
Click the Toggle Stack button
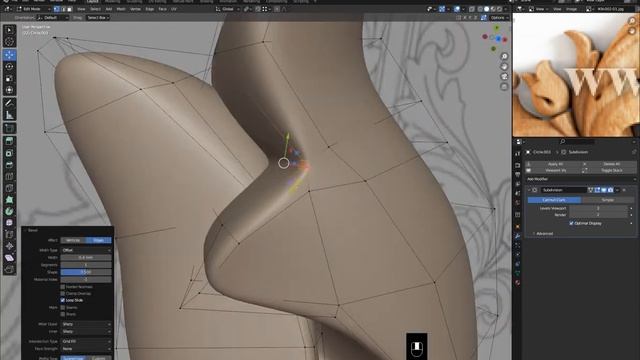pos(611,170)
